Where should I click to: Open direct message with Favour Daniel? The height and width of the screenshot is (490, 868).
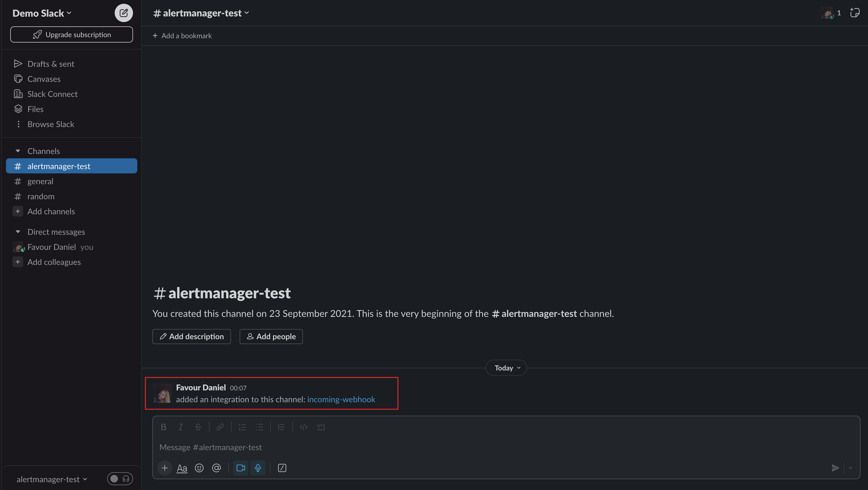coord(71,247)
